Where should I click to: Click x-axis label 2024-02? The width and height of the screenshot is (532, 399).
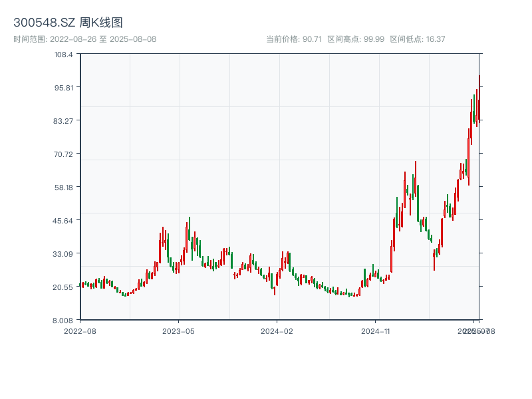[x=277, y=331]
